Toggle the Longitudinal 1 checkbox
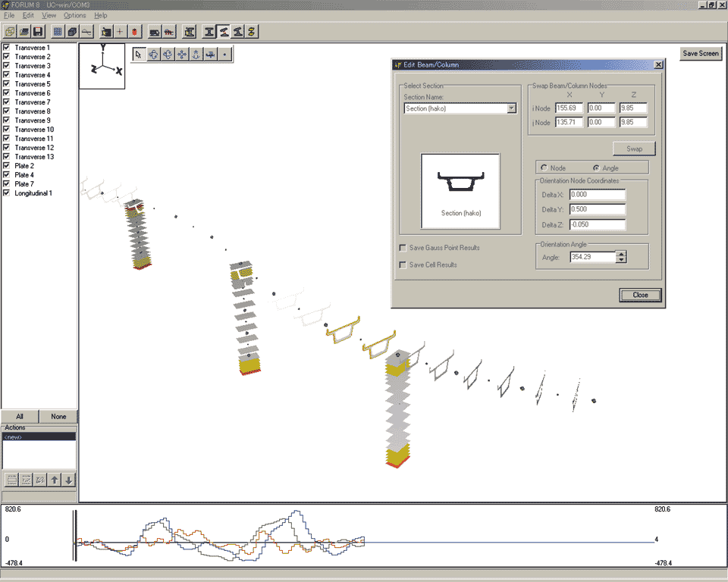 tap(7, 193)
